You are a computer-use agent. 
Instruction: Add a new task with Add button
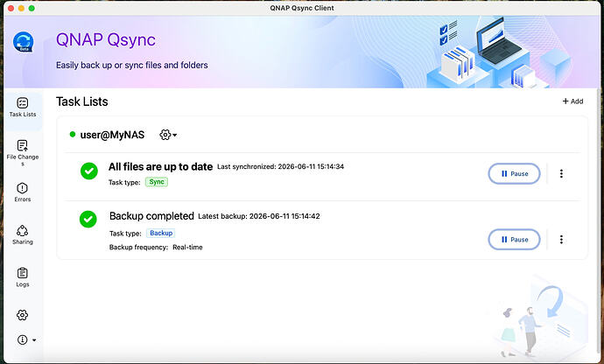click(572, 101)
